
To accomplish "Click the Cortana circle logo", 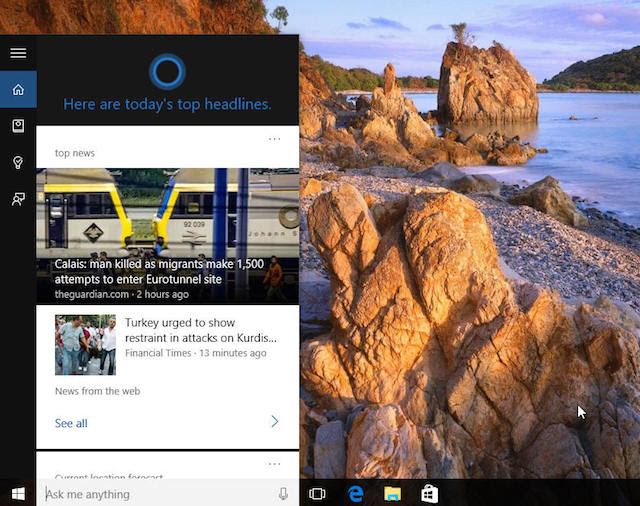I will click(x=167, y=71).
